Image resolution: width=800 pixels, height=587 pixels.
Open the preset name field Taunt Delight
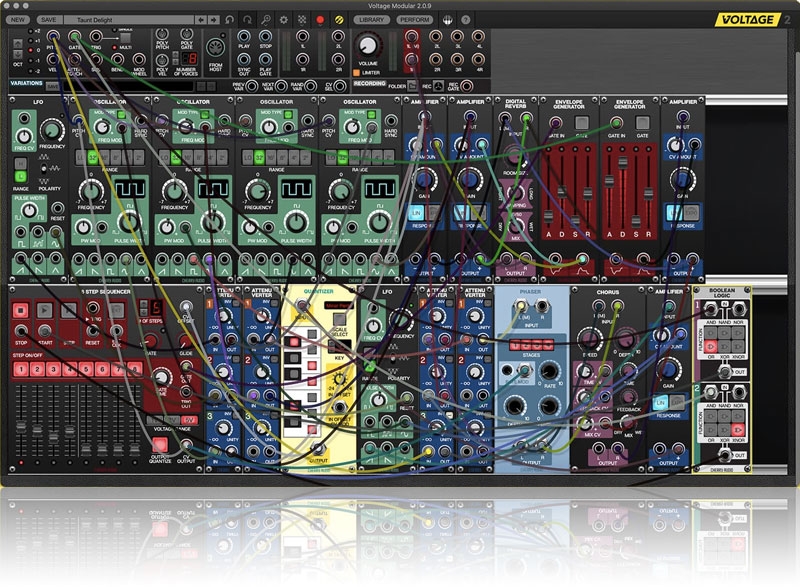(x=130, y=20)
